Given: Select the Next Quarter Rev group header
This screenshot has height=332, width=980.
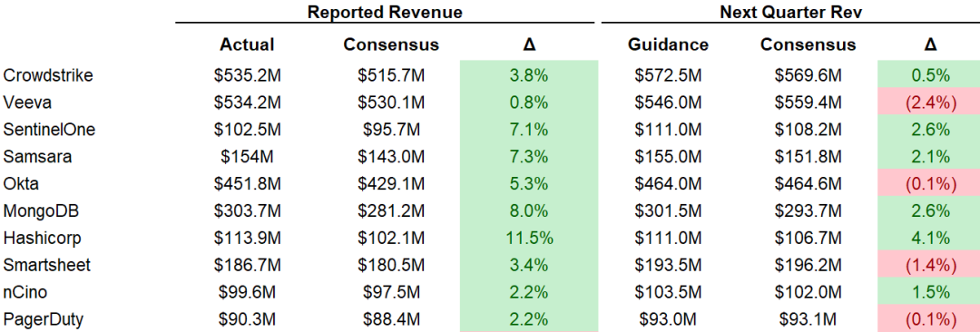Looking at the screenshot, I should (x=790, y=12).
